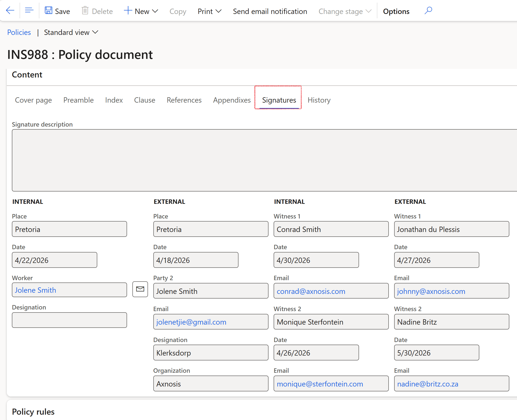Screen dimensions: 517x420
Task: Create a new record with the plus icon
Action: tap(128, 11)
